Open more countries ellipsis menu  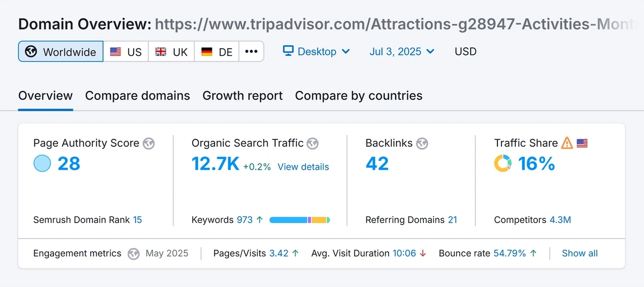pyautogui.click(x=251, y=52)
